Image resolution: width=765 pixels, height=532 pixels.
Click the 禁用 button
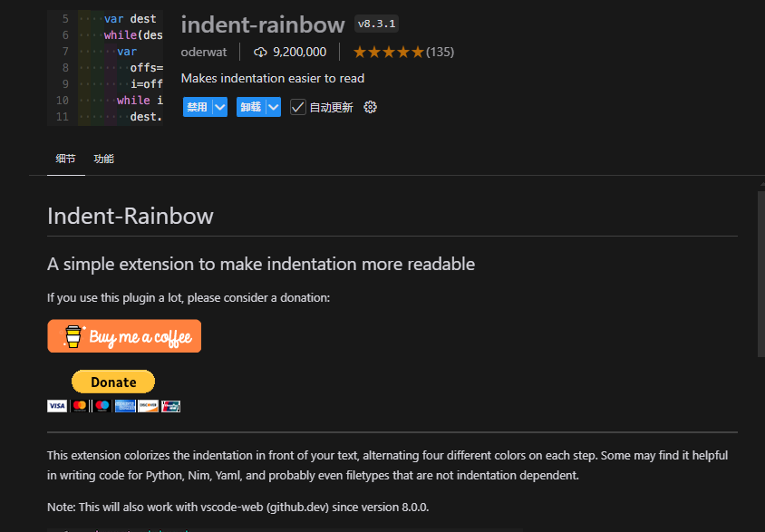[x=198, y=107]
